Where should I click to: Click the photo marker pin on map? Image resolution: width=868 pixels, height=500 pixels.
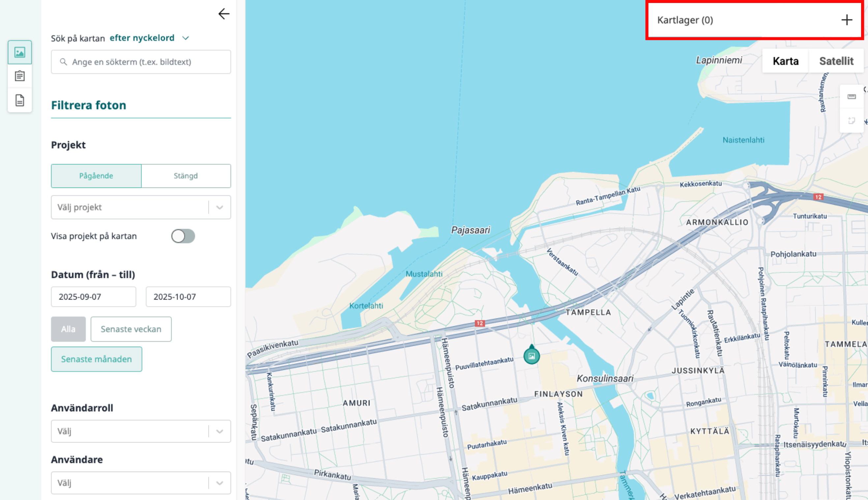point(531,355)
